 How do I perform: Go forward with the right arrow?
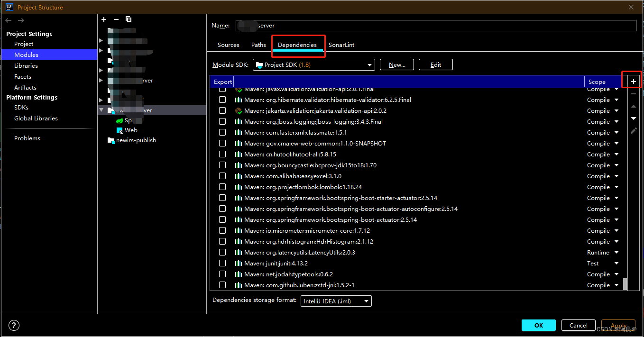coord(21,20)
